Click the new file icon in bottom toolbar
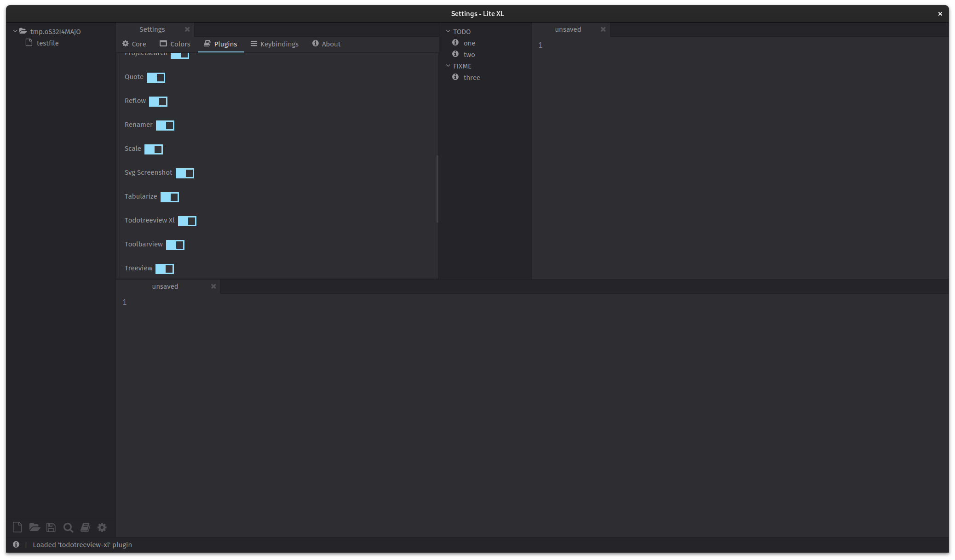Viewport: 955px width, 560px height. pyautogui.click(x=17, y=527)
